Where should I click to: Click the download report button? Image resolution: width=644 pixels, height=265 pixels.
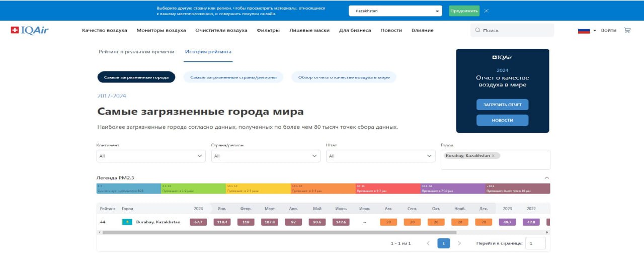click(x=502, y=105)
